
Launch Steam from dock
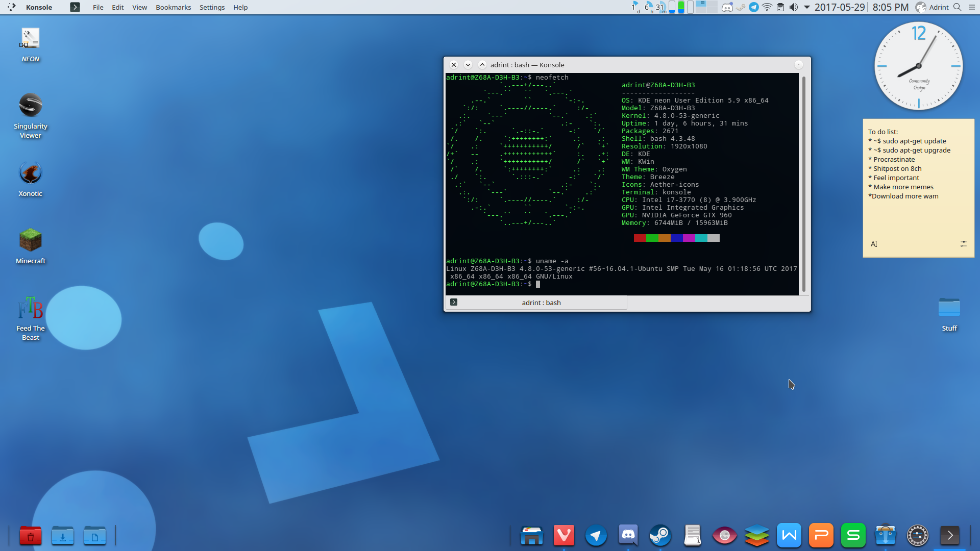pos(660,536)
